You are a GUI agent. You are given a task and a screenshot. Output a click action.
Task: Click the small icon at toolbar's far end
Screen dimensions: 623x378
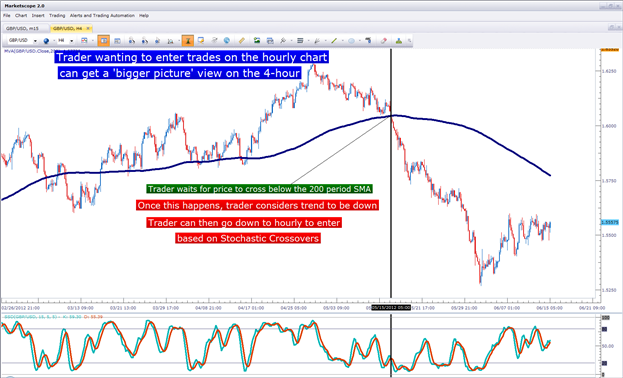tap(409, 41)
